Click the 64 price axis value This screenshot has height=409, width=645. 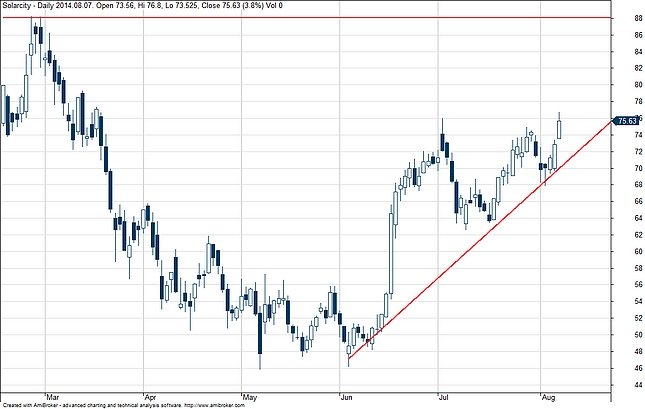click(x=638, y=218)
